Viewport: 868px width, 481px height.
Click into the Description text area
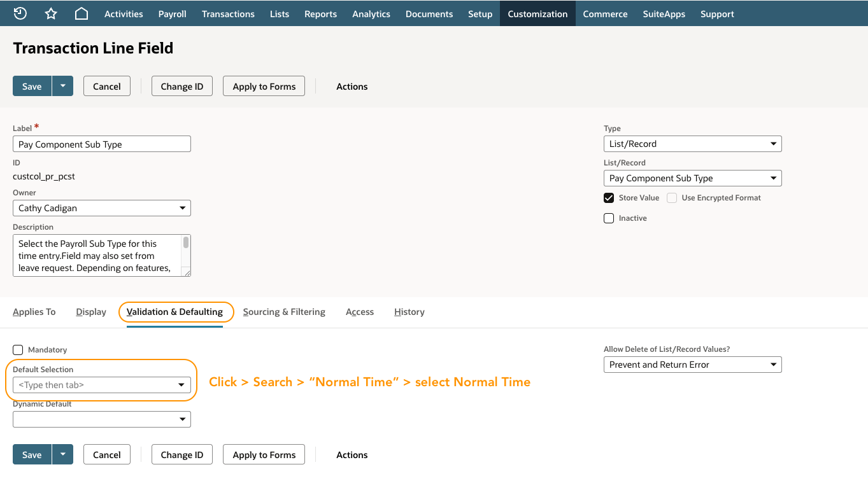(x=97, y=256)
